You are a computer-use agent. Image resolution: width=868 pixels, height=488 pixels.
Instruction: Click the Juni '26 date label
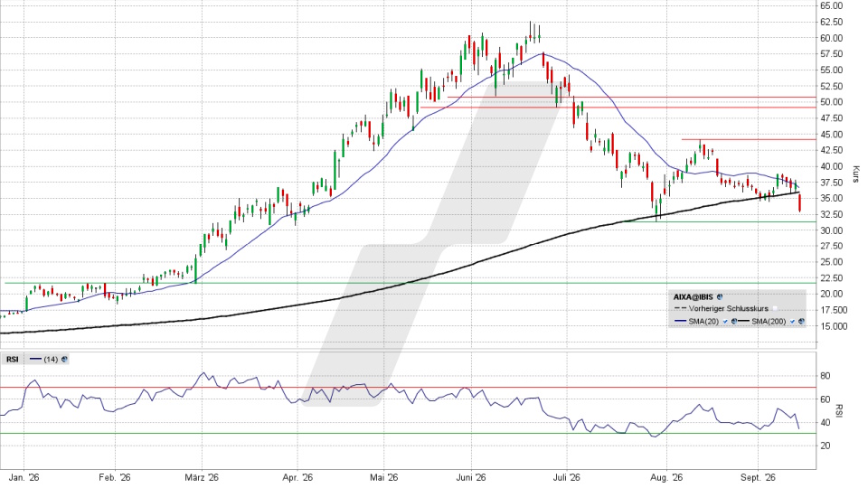472,477
